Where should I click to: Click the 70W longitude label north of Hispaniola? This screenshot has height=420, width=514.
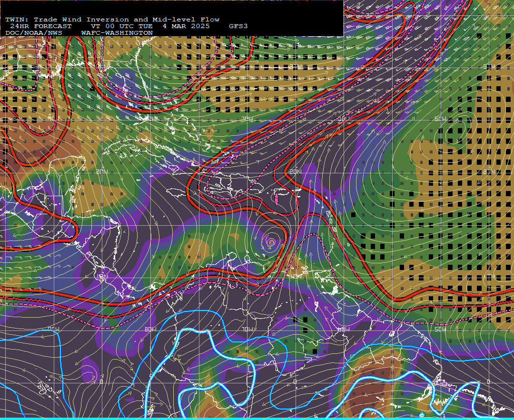pos(247,119)
